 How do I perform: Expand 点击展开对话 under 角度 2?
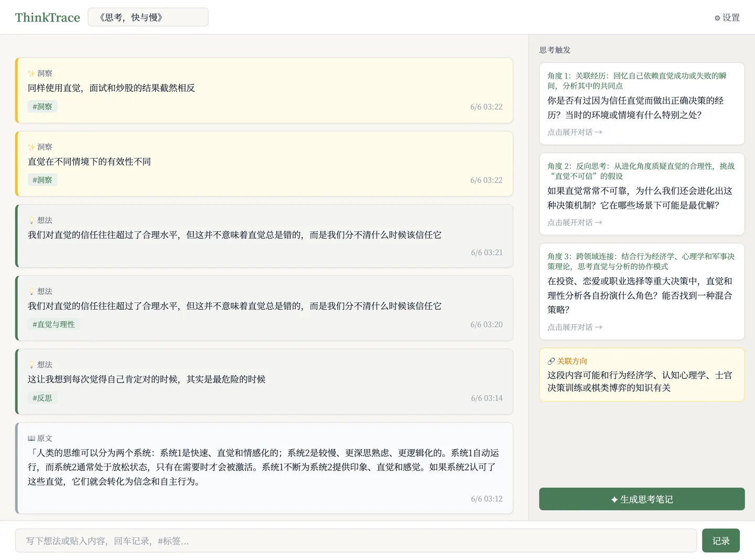point(575,222)
